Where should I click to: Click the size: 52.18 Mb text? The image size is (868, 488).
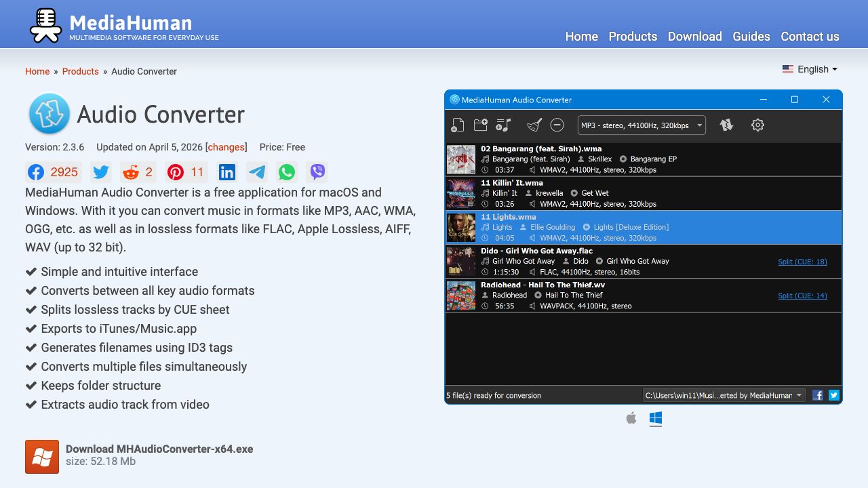100,462
